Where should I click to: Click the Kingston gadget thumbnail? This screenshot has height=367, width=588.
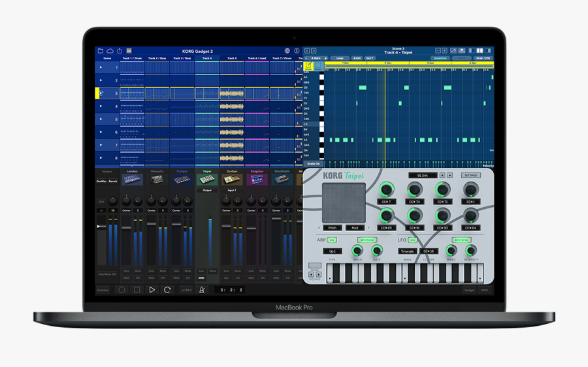pos(257,180)
